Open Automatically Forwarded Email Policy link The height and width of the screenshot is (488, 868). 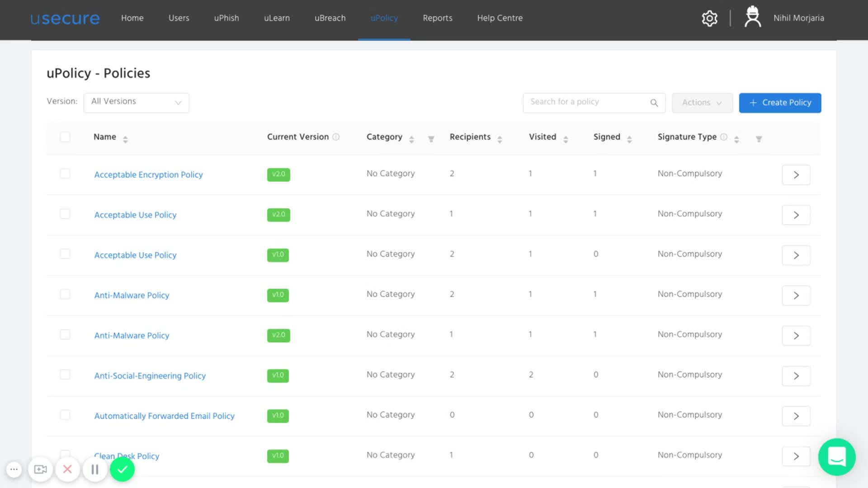(164, 416)
